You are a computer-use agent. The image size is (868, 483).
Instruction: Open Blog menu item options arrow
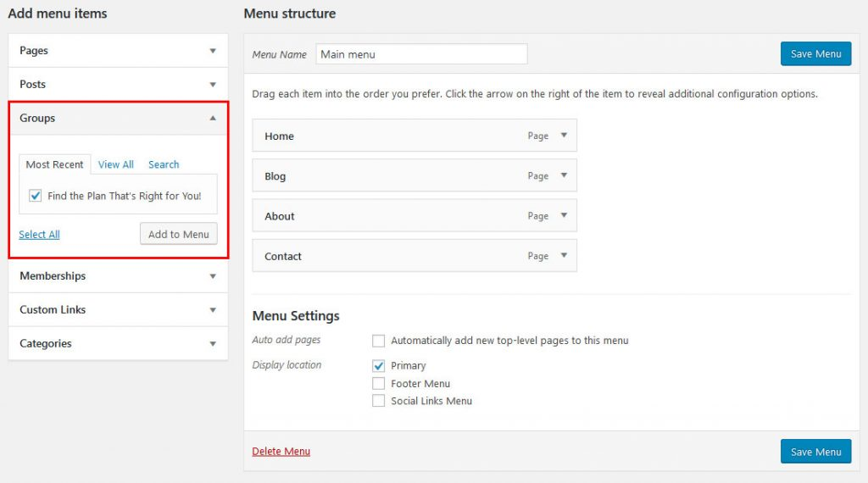pos(564,176)
